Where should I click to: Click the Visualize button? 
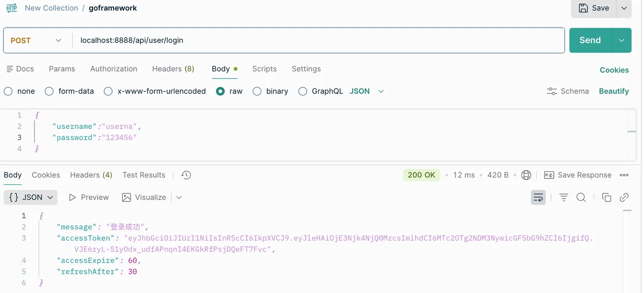tap(144, 198)
